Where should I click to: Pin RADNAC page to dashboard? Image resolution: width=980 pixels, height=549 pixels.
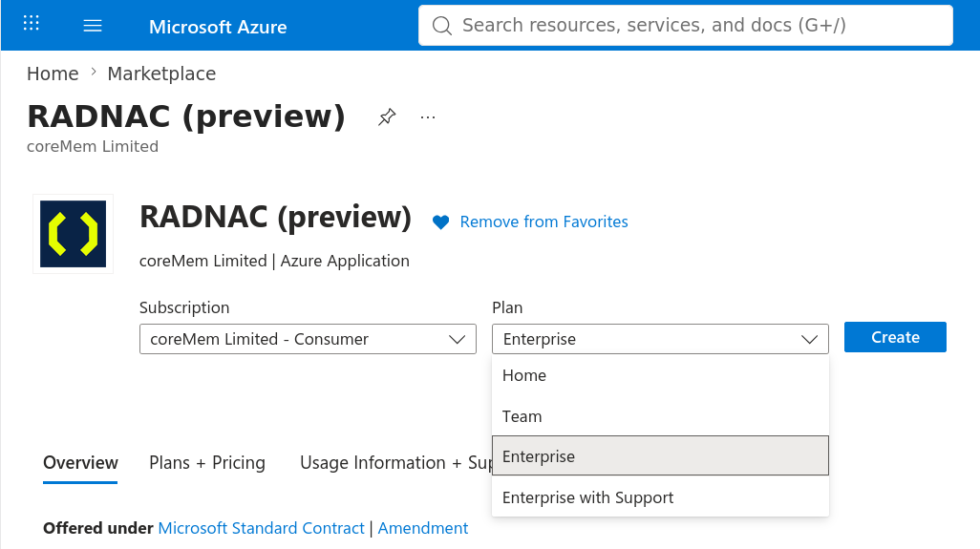[x=387, y=116]
